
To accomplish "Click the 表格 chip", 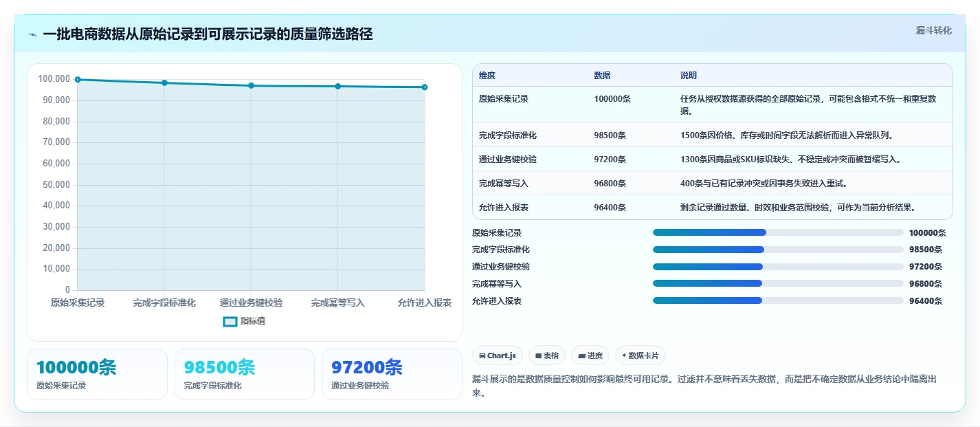I will (547, 355).
